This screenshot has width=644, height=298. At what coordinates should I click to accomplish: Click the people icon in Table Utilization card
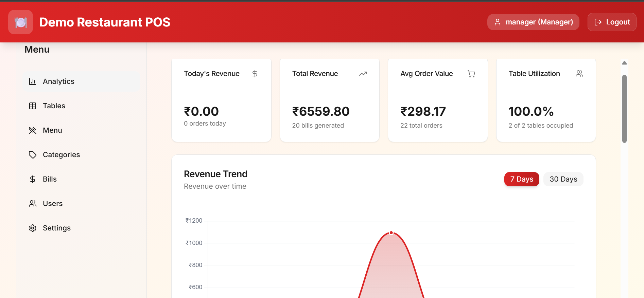579,74
